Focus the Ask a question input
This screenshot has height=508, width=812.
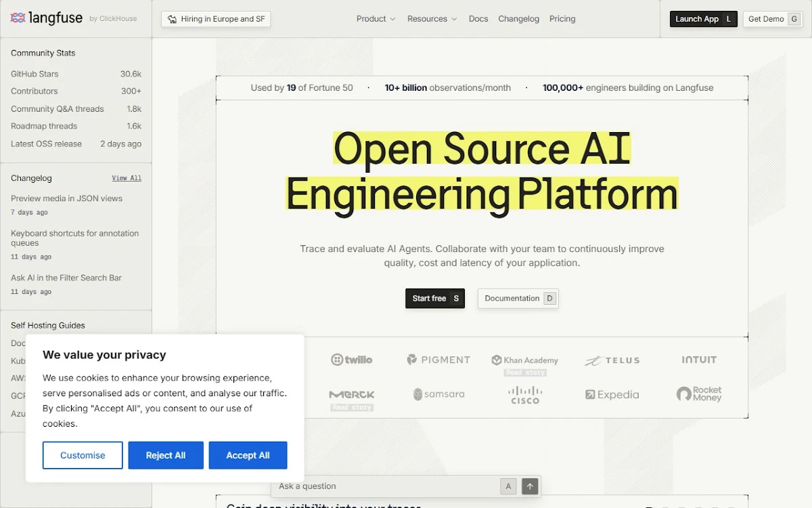386,486
